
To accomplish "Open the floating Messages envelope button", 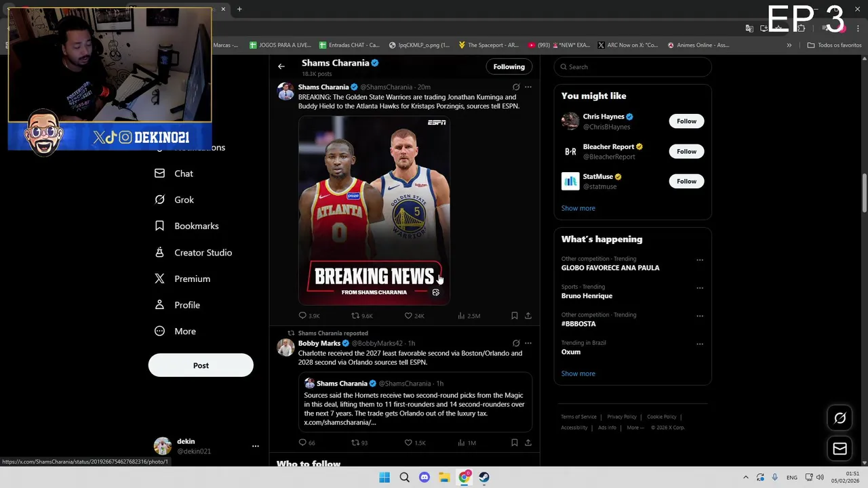I will pos(840,449).
